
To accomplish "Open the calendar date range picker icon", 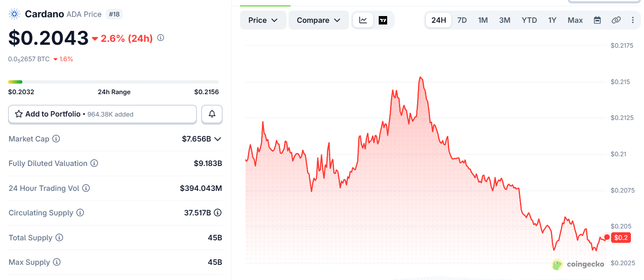I will point(597,20).
